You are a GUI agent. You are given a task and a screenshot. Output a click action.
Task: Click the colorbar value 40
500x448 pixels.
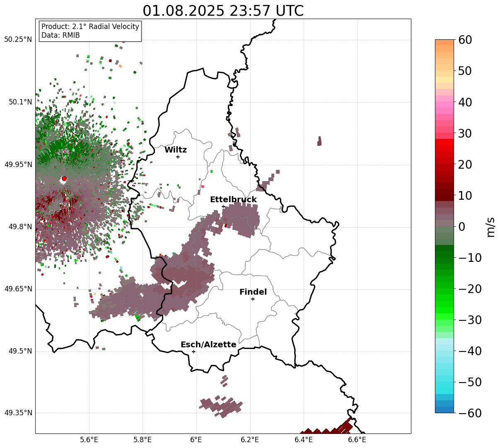coord(464,102)
